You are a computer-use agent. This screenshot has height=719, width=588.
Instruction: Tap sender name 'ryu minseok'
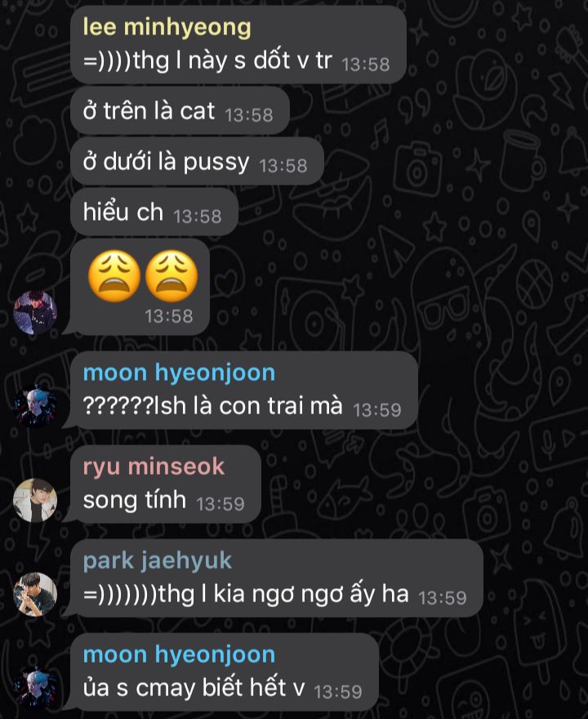point(154,467)
